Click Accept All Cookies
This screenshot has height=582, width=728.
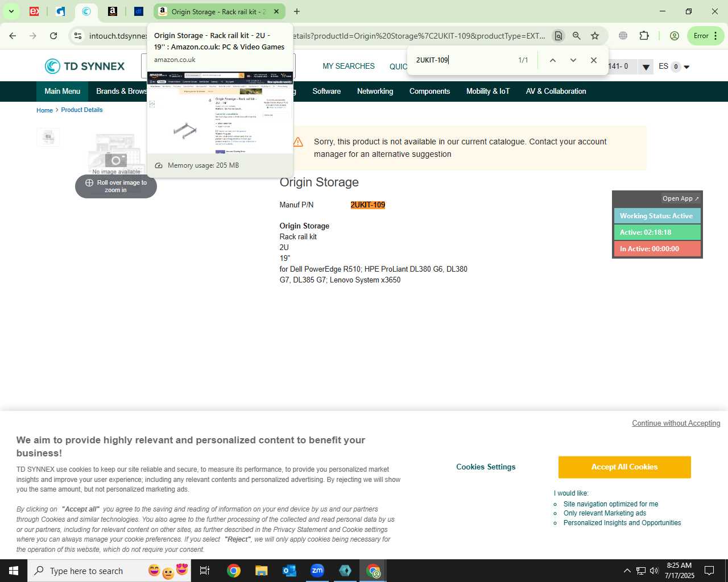click(624, 467)
